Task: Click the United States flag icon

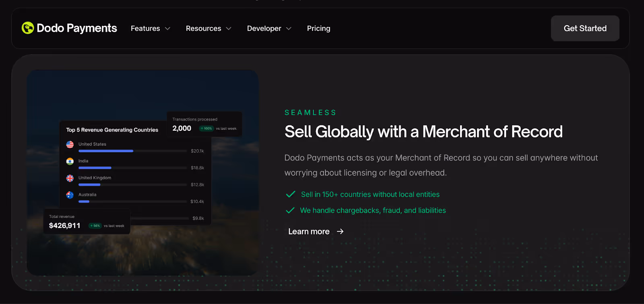Action: 70,144
